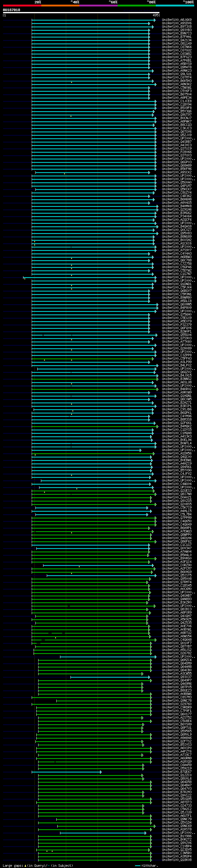This screenshot has height=868, width=197.
Task: Select hit label UniRef100_B3RIP1
Action: click(177, 406)
